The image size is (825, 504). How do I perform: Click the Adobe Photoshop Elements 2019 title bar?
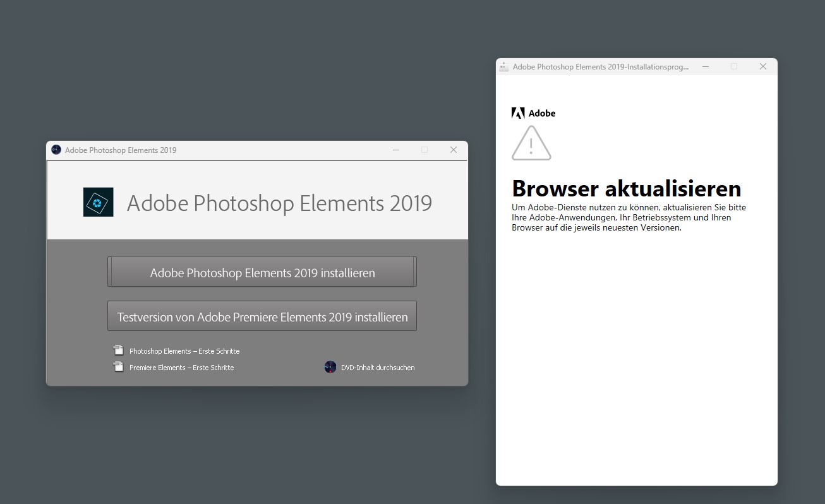253,150
